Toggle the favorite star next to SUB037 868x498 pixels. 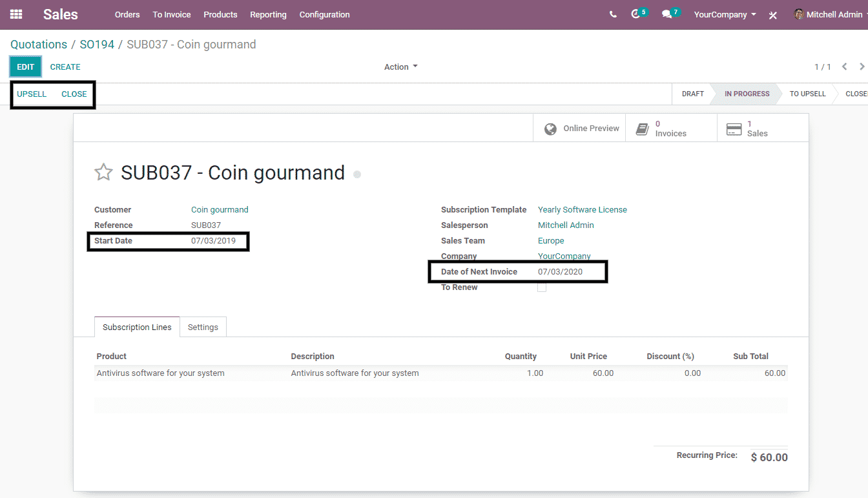click(x=103, y=172)
